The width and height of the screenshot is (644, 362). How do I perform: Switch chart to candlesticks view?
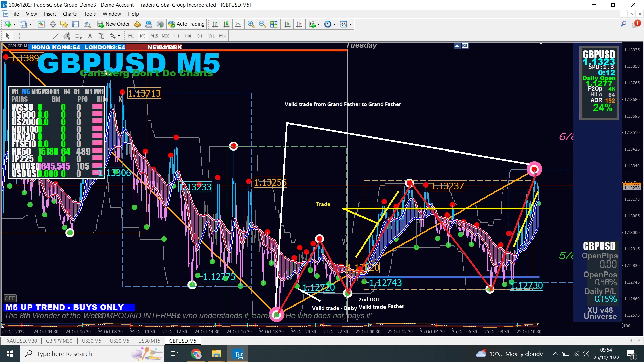click(226, 24)
